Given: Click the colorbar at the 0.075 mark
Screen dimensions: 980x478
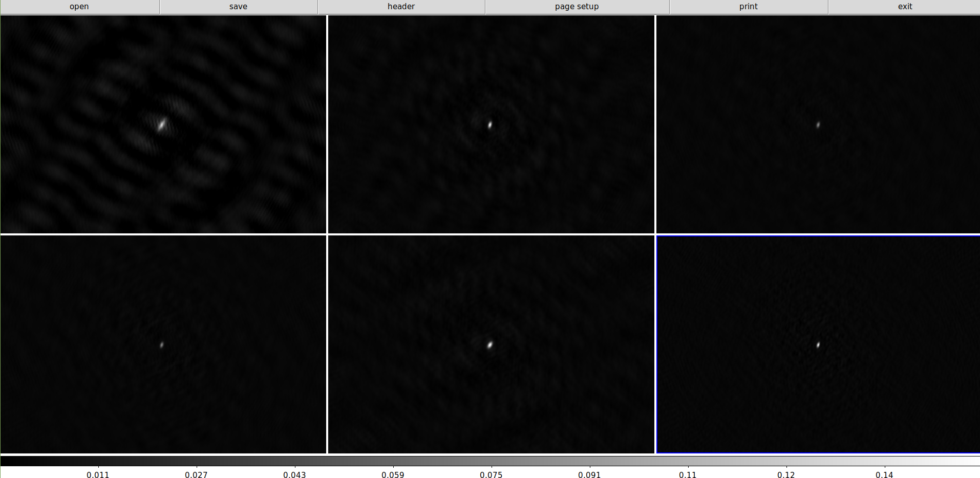Looking at the screenshot, I should pyautogui.click(x=491, y=461).
